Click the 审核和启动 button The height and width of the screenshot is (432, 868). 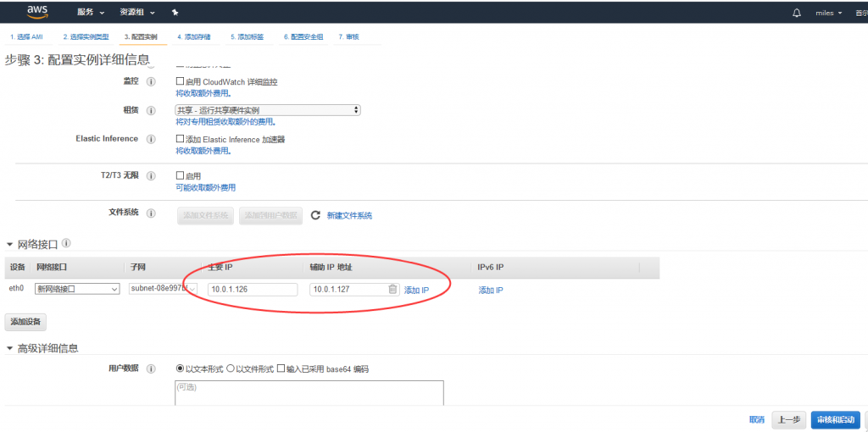[x=835, y=419]
